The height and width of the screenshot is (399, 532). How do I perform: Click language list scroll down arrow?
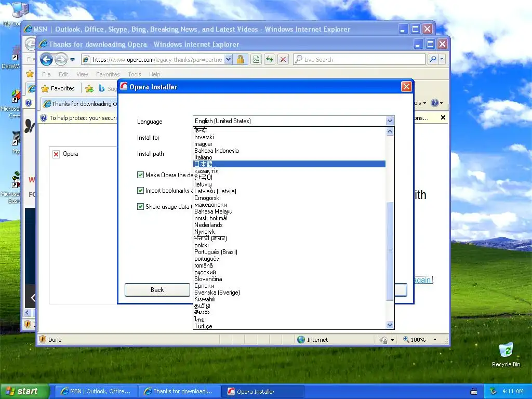point(390,325)
